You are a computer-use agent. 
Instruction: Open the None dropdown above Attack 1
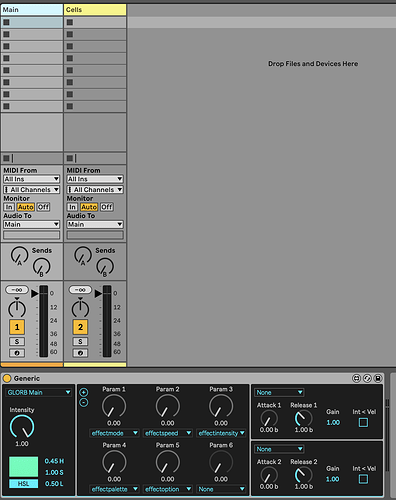coord(279,392)
